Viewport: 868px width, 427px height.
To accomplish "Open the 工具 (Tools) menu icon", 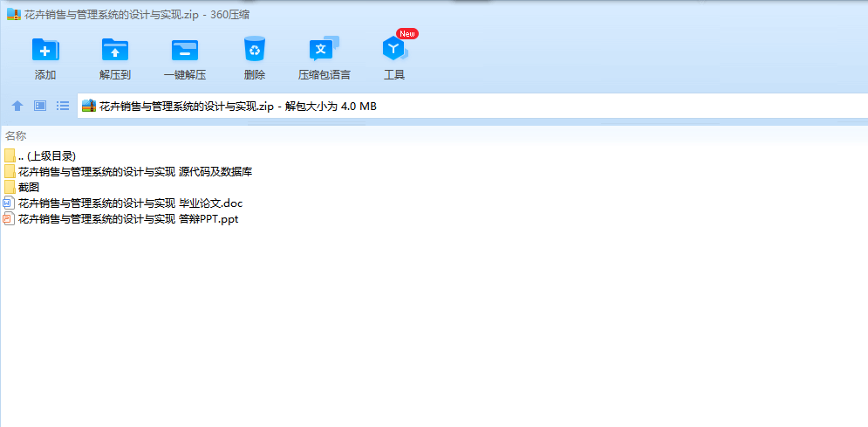I will 394,49.
